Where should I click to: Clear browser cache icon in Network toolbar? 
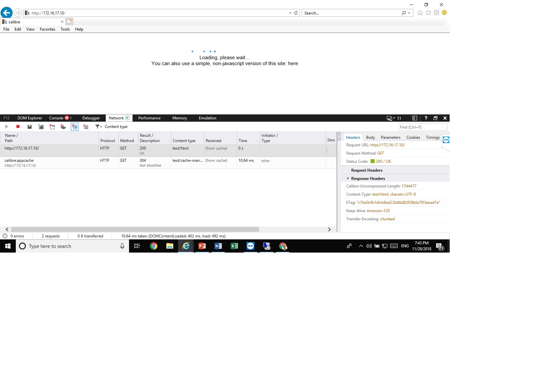point(52,127)
